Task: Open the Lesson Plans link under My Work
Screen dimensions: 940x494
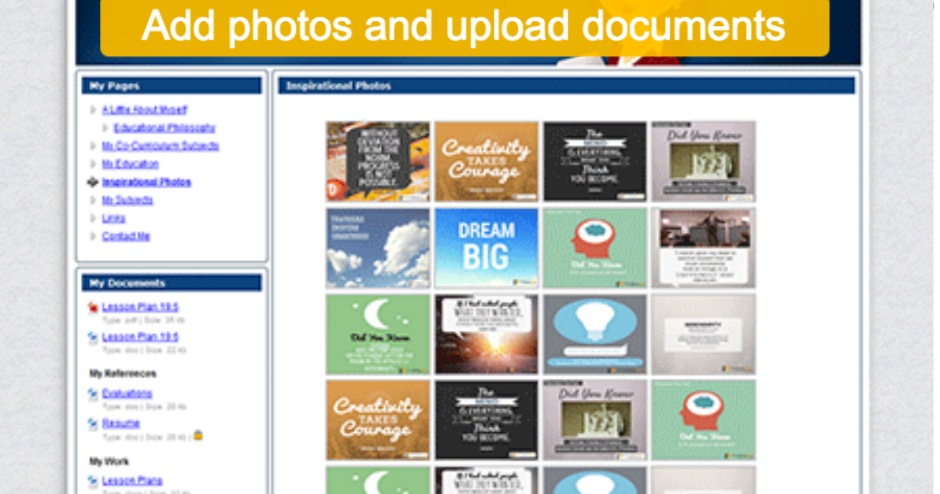Action: 132,481
